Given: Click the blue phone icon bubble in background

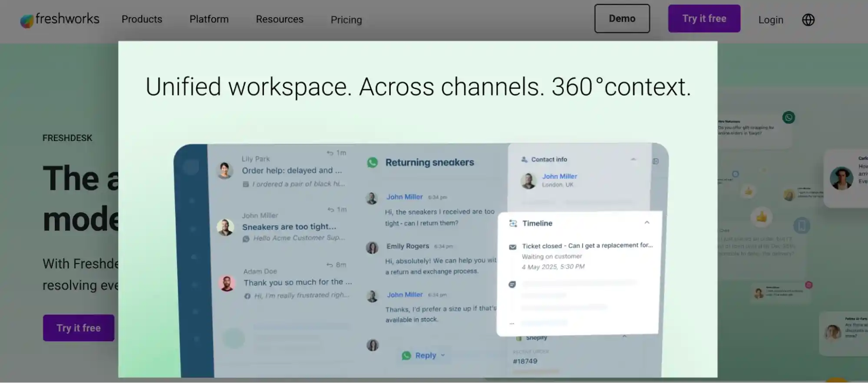Looking at the screenshot, I should [802, 226].
